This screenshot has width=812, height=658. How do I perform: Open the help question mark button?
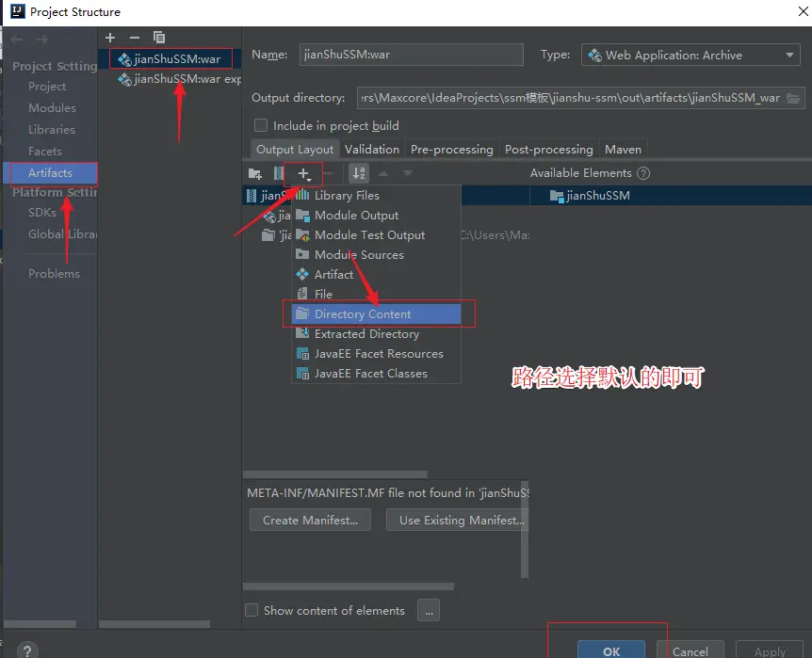point(27,650)
